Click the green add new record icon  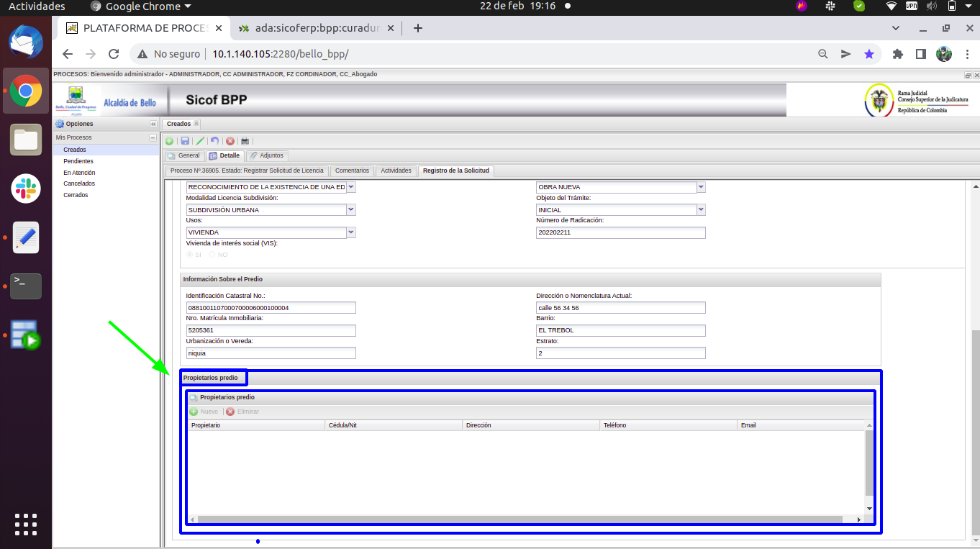(169, 141)
